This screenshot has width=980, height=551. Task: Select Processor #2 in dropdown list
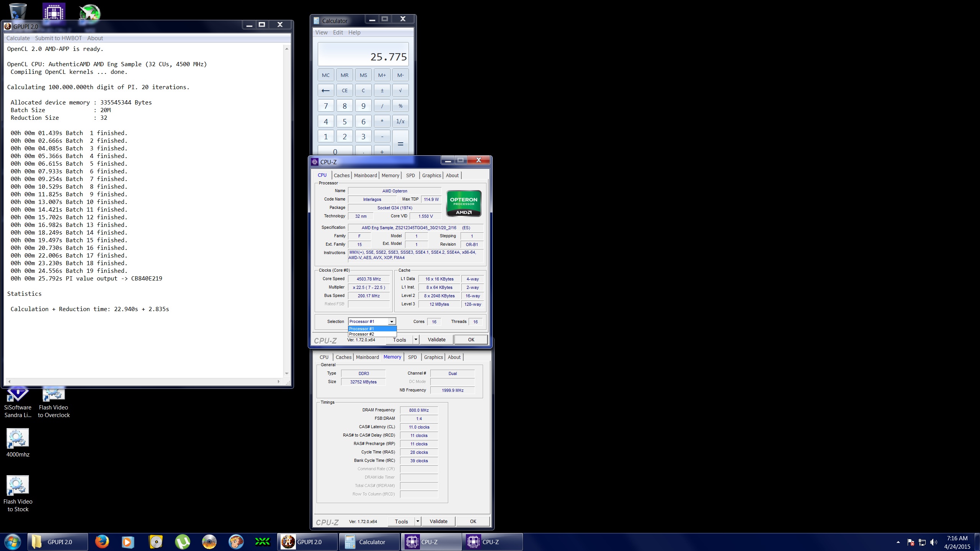click(372, 334)
